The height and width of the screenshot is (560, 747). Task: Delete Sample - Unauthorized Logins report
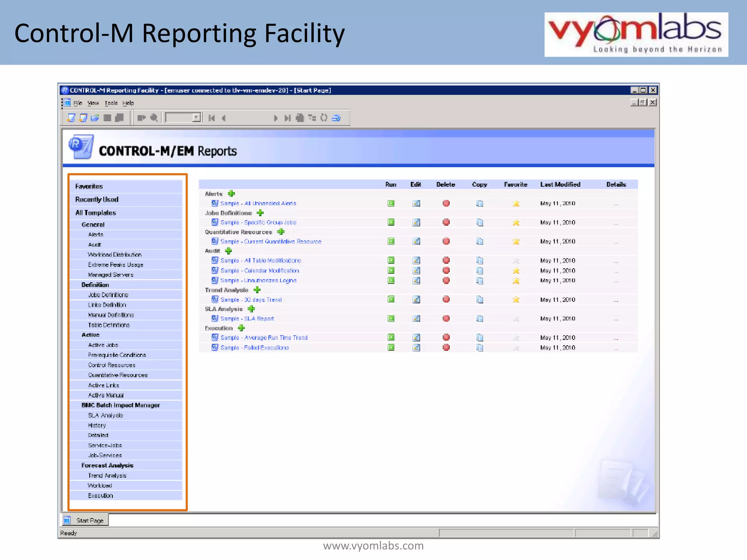click(446, 280)
